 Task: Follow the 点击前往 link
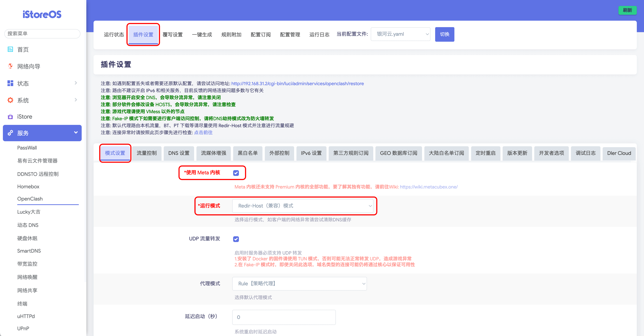point(203,133)
